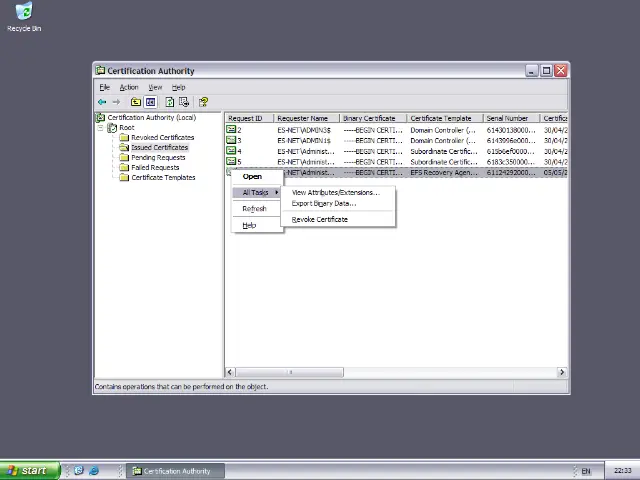Image resolution: width=640 pixels, height=480 pixels.
Task: Click the Start button
Action: point(30,471)
